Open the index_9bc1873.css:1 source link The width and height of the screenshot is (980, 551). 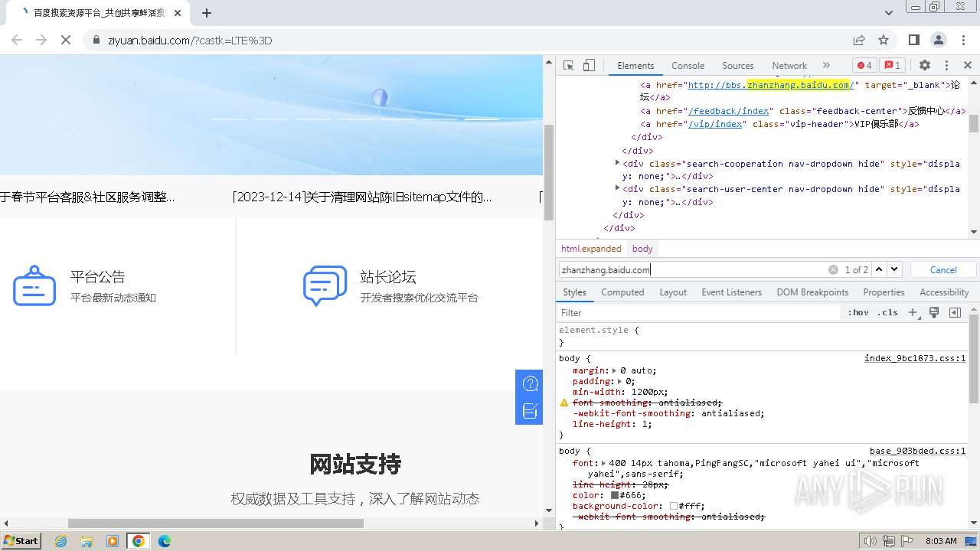[x=915, y=358]
